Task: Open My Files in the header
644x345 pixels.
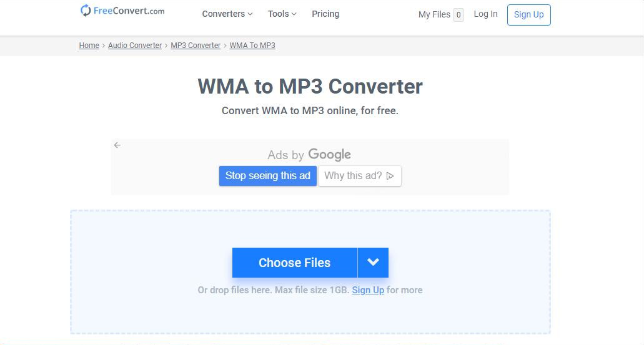Action: (x=434, y=14)
